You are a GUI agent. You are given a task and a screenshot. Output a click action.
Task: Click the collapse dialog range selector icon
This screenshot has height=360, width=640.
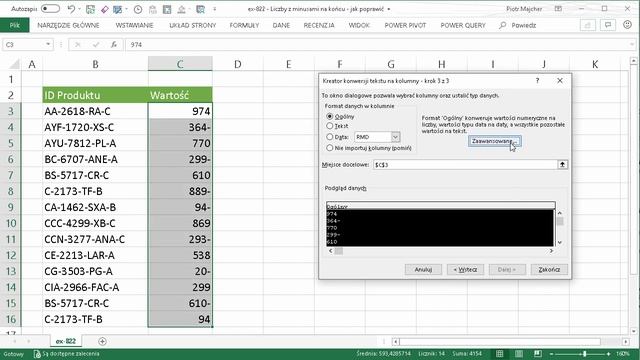(x=562, y=164)
